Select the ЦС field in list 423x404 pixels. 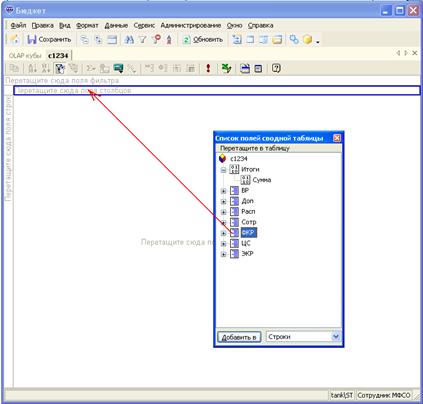[246, 243]
